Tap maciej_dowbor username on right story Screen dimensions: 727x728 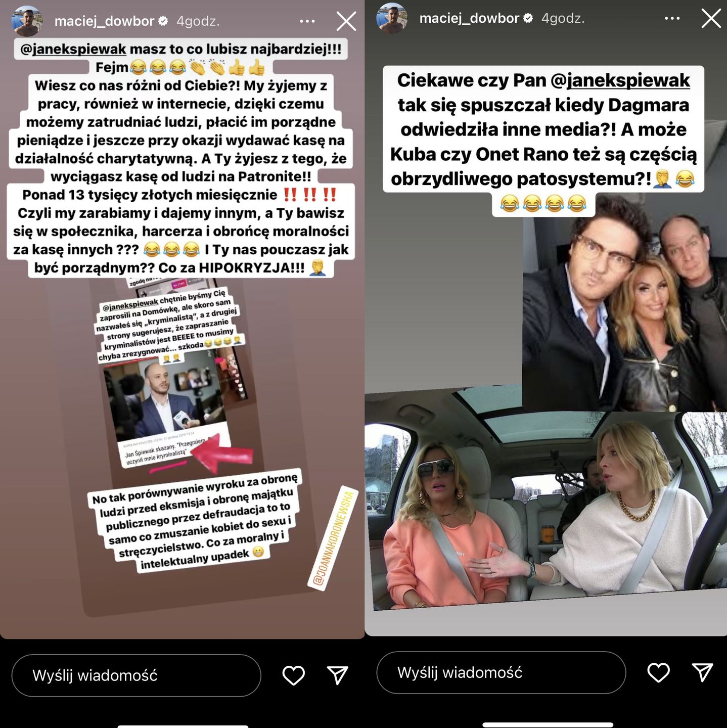coord(469,19)
